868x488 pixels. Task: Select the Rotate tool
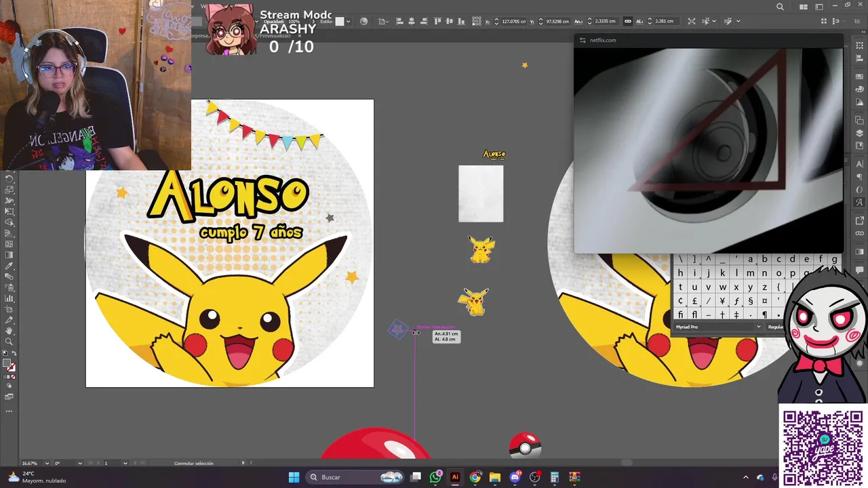(9, 179)
